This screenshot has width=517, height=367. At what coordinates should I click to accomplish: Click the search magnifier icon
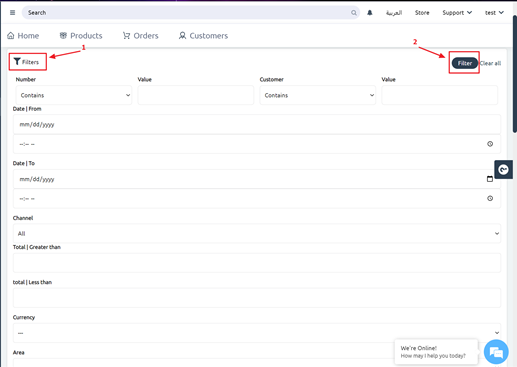[354, 13]
